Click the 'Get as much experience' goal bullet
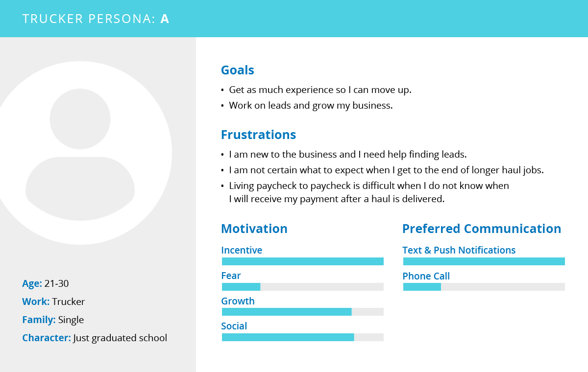The height and width of the screenshot is (372, 588). point(317,90)
